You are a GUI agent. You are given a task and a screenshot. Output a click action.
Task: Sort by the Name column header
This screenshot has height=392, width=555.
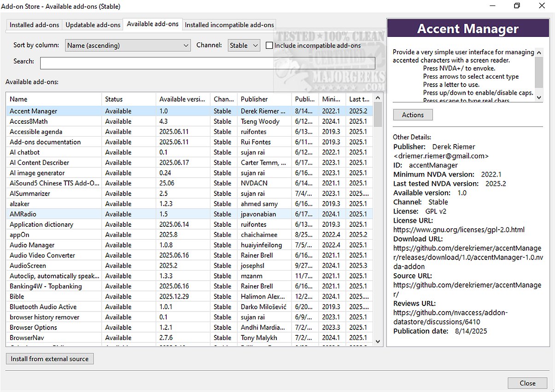coord(53,99)
